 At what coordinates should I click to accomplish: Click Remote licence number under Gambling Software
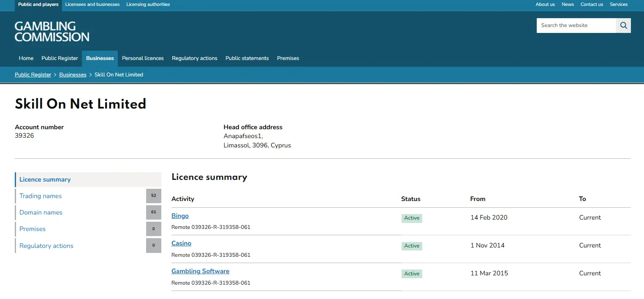[211, 283]
